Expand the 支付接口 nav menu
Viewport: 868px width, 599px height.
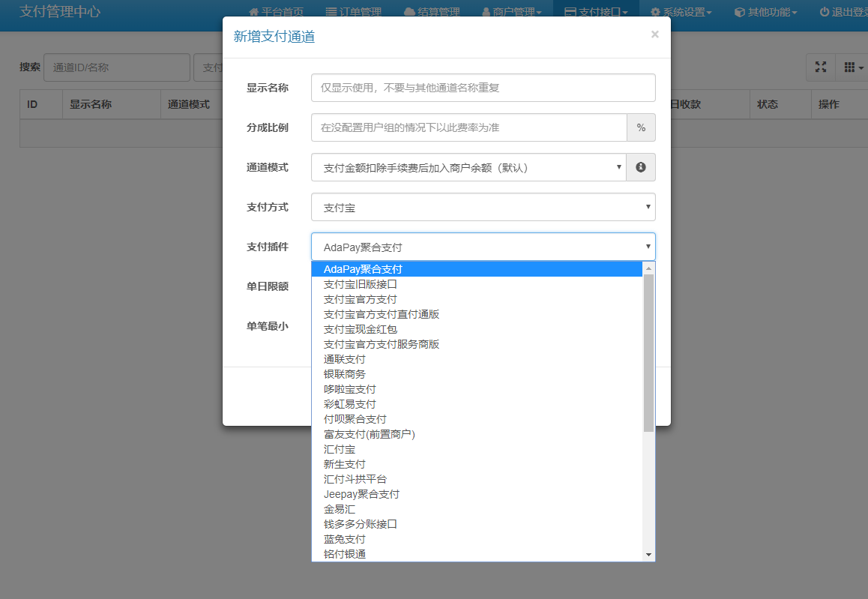tap(596, 12)
